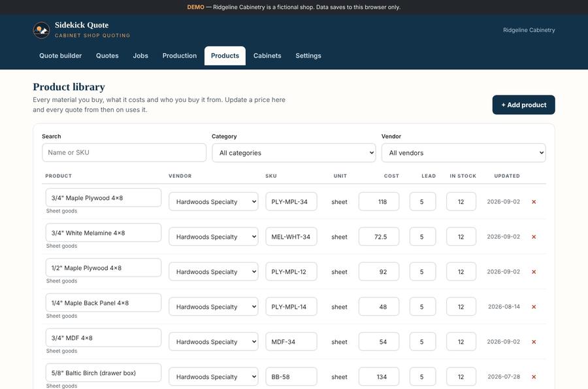Click the UPDATED column header

click(x=507, y=176)
